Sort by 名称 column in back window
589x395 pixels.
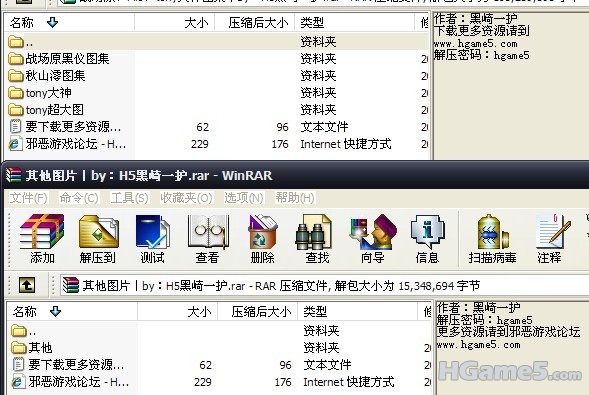pyautogui.click(x=69, y=23)
